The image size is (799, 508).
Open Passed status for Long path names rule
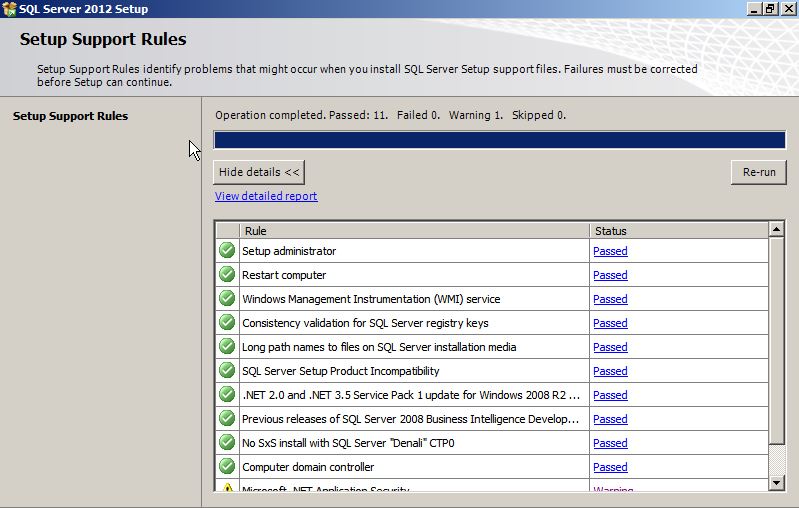point(610,347)
